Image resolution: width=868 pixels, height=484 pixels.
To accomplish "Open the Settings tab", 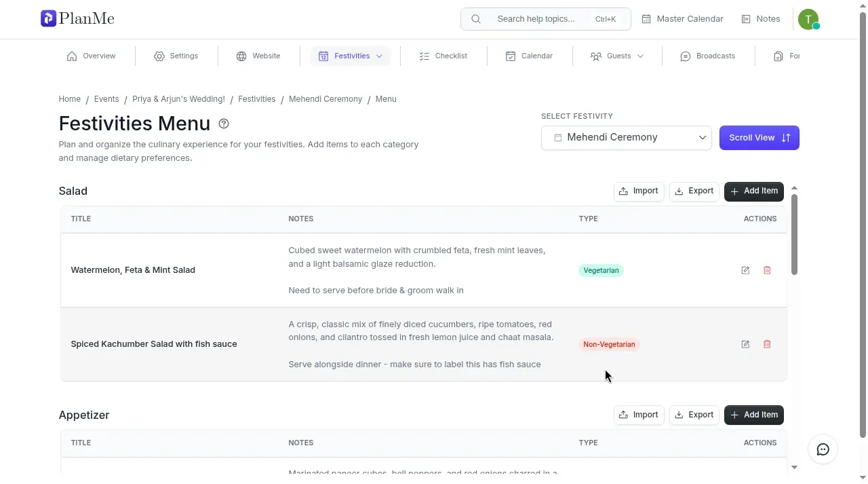I will [176, 56].
